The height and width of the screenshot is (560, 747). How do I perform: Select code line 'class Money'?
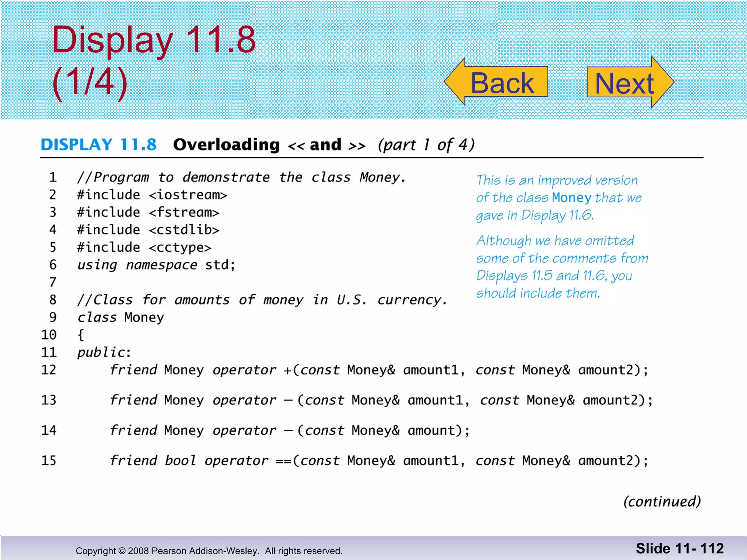pyautogui.click(x=121, y=317)
